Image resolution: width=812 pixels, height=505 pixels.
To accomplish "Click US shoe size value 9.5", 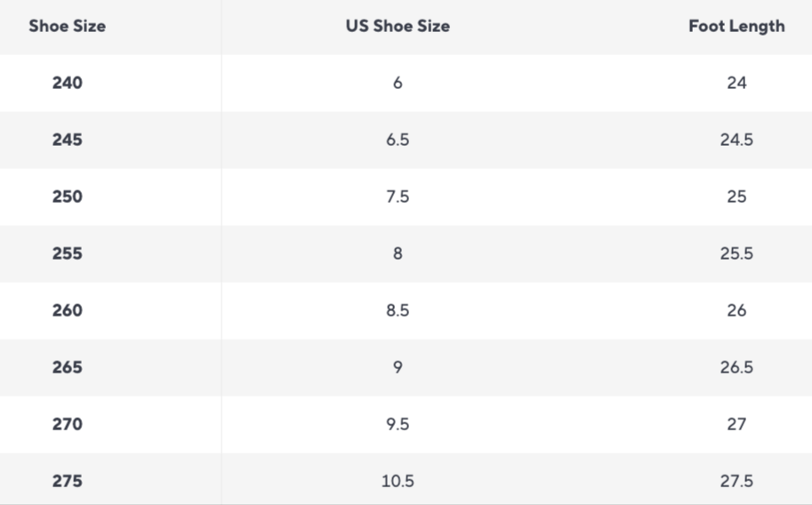I will click(398, 425).
